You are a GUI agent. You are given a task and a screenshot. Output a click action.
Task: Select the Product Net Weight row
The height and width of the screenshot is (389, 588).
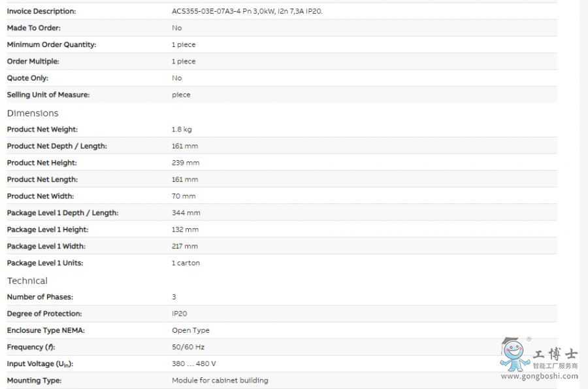(x=282, y=129)
